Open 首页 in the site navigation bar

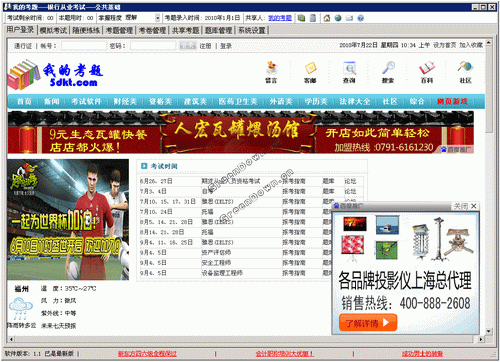pos(24,101)
